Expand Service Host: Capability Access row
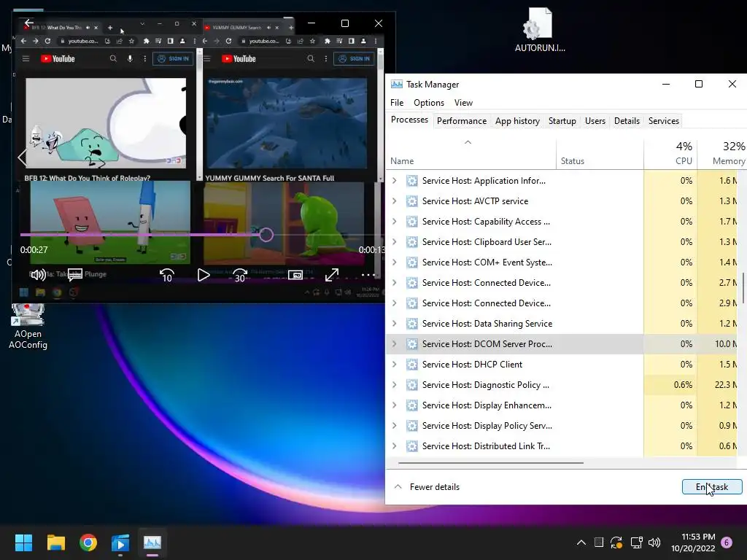The width and height of the screenshot is (747, 560). coord(395,222)
